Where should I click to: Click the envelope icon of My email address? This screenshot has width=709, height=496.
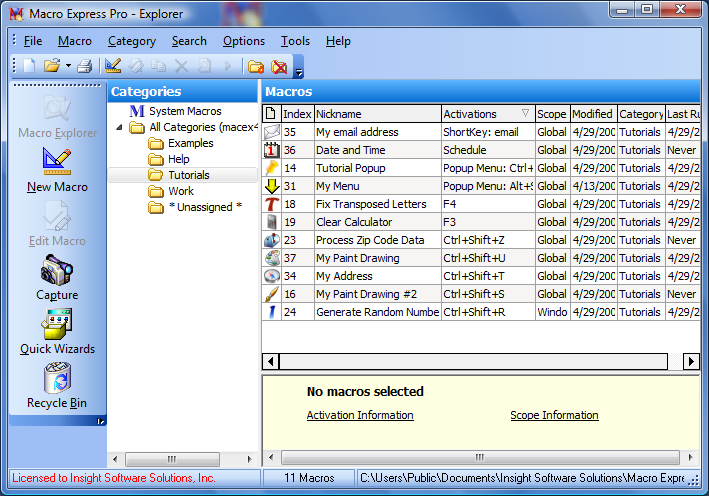272,132
